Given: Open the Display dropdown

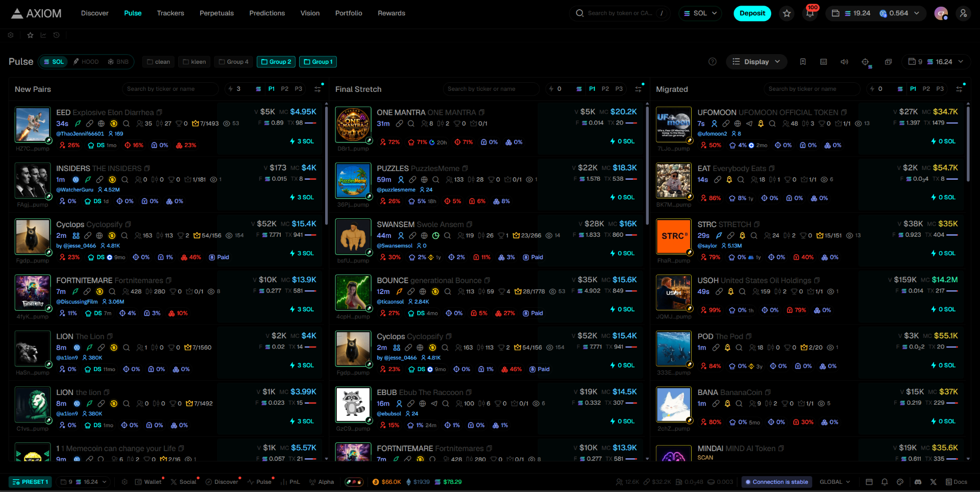Looking at the screenshot, I should [756, 62].
